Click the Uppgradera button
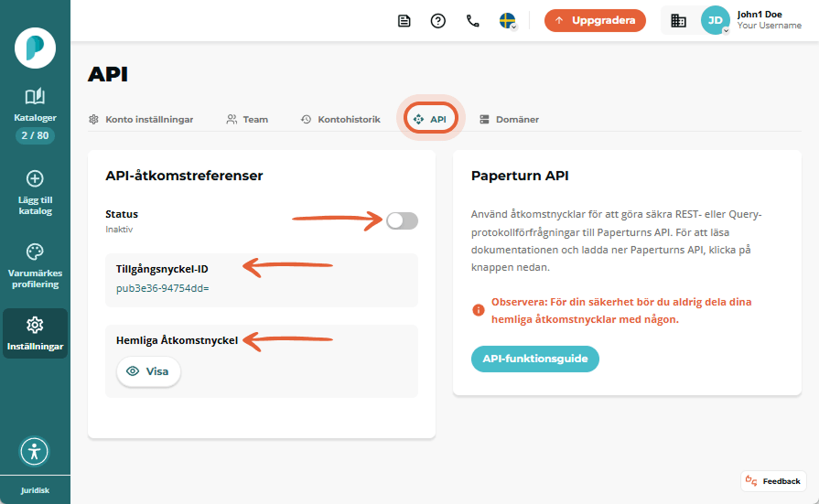This screenshot has width=819, height=504. 595,20
